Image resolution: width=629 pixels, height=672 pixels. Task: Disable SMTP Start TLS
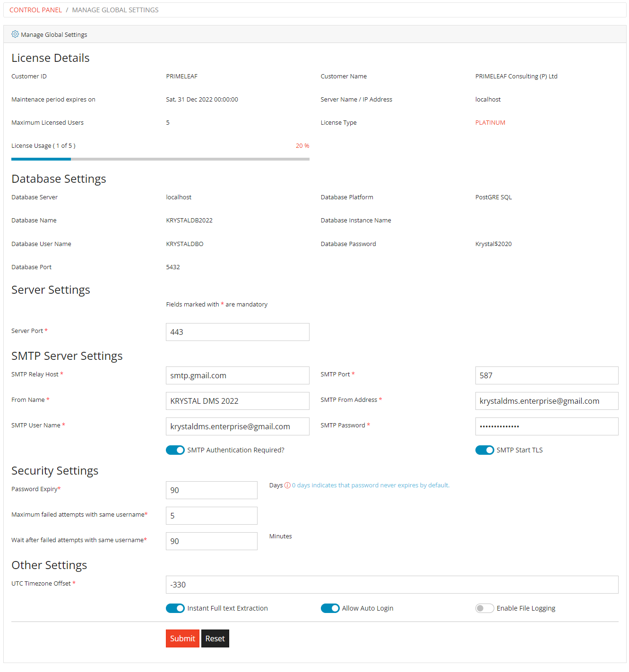tap(484, 450)
